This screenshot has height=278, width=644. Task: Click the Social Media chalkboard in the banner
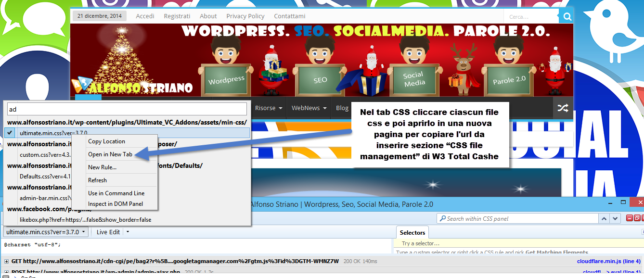point(414,79)
